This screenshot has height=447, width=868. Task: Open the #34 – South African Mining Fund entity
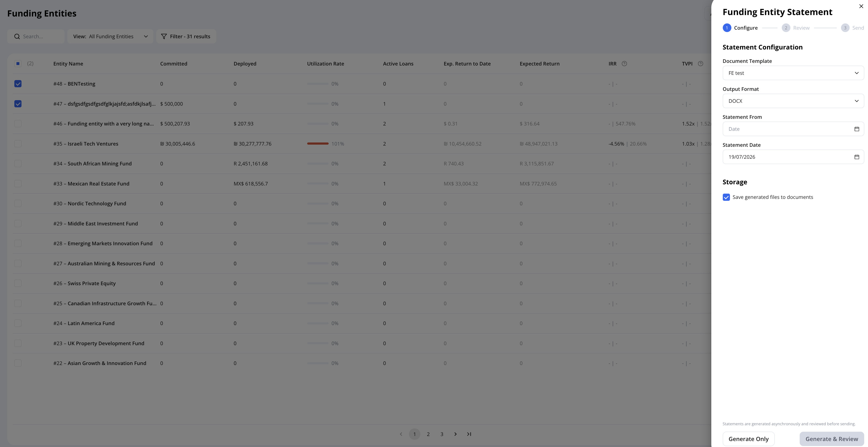[x=92, y=164]
